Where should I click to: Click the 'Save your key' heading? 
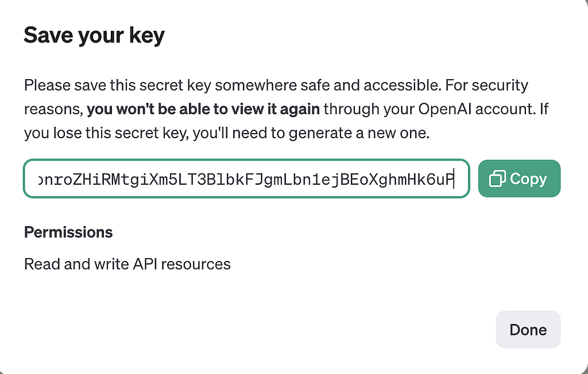point(94,35)
